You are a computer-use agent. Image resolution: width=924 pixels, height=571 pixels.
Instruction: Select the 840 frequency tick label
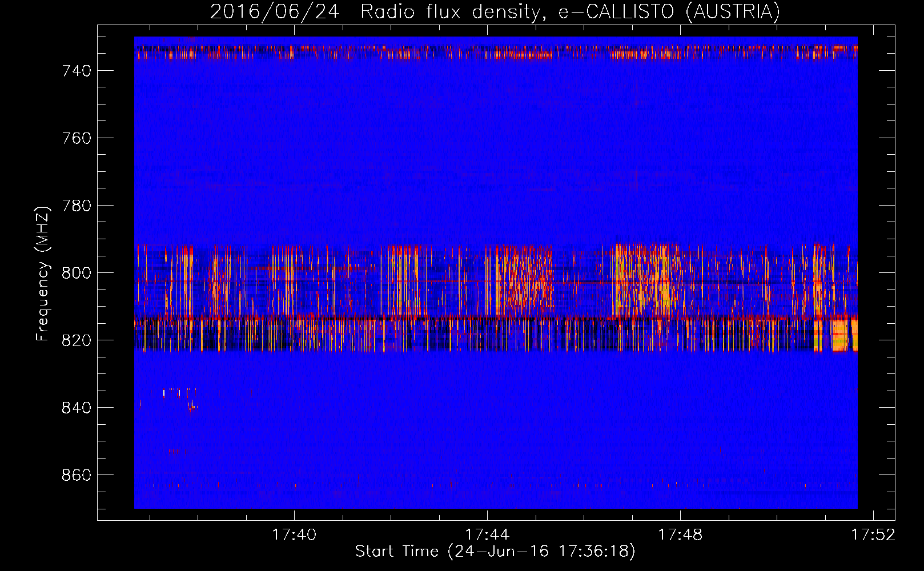click(77, 408)
